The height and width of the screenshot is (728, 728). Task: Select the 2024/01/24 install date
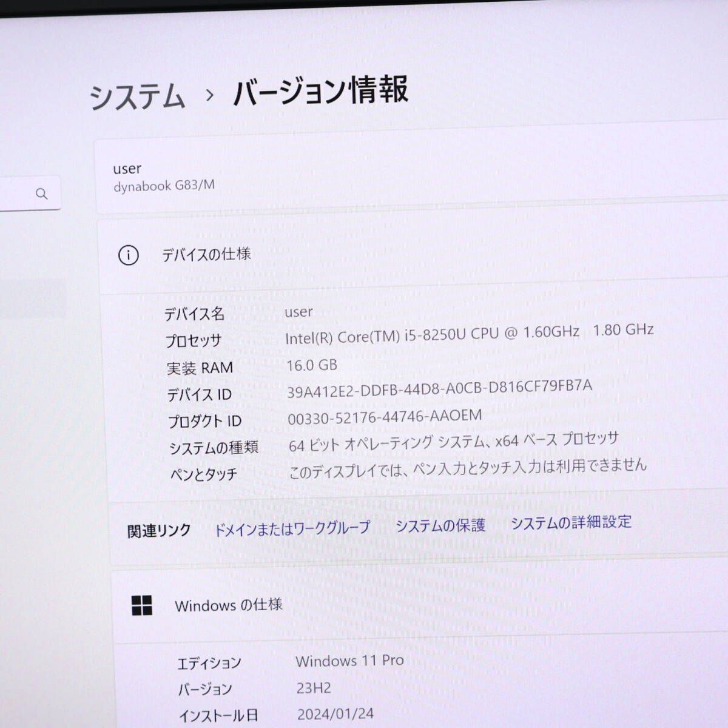335,714
